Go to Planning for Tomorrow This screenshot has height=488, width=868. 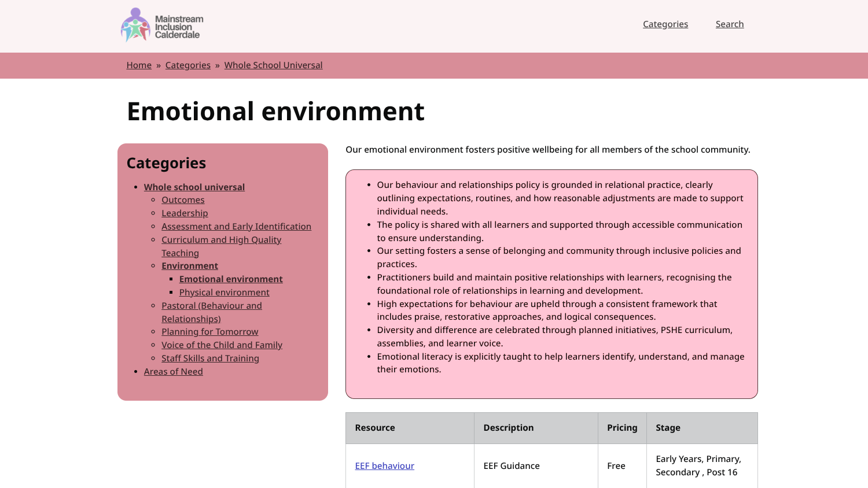(209, 332)
